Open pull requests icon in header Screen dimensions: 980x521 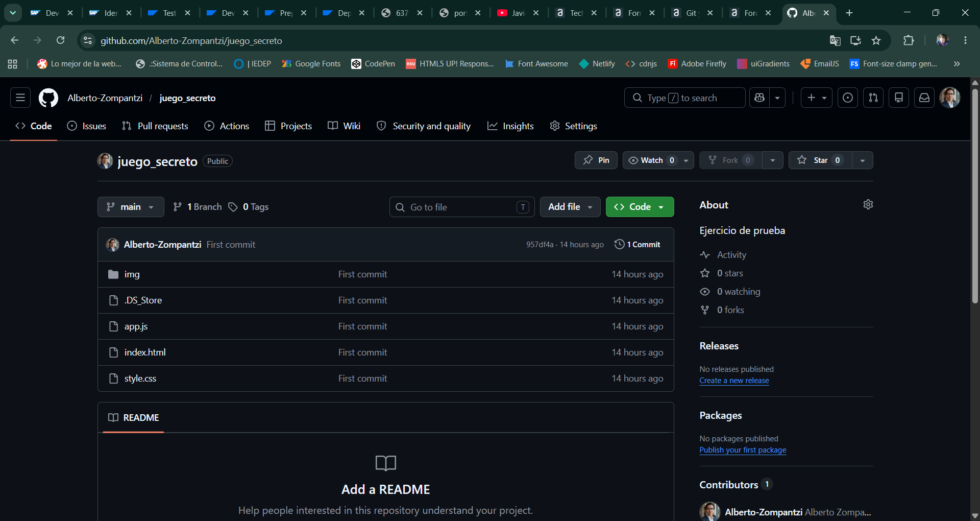click(873, 98)
